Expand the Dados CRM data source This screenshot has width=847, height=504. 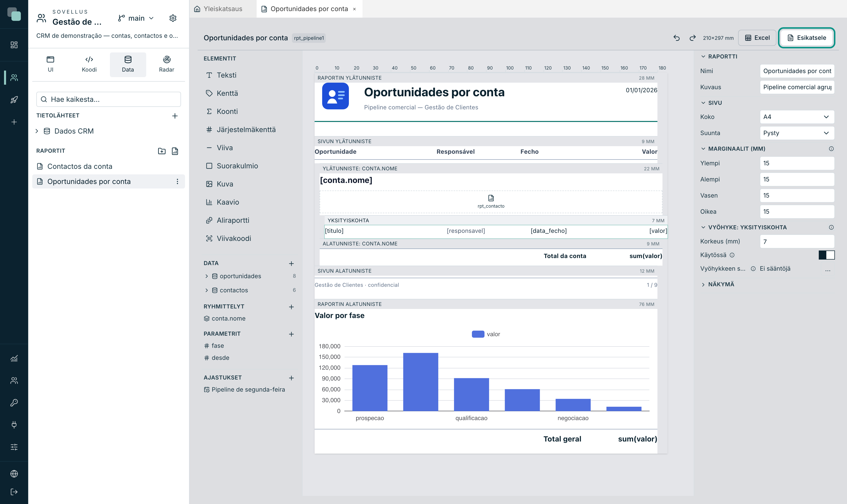click(37, 131)
